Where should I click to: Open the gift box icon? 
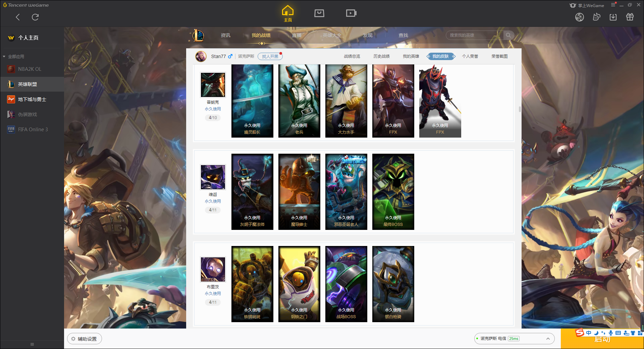(x=630, y=17)
